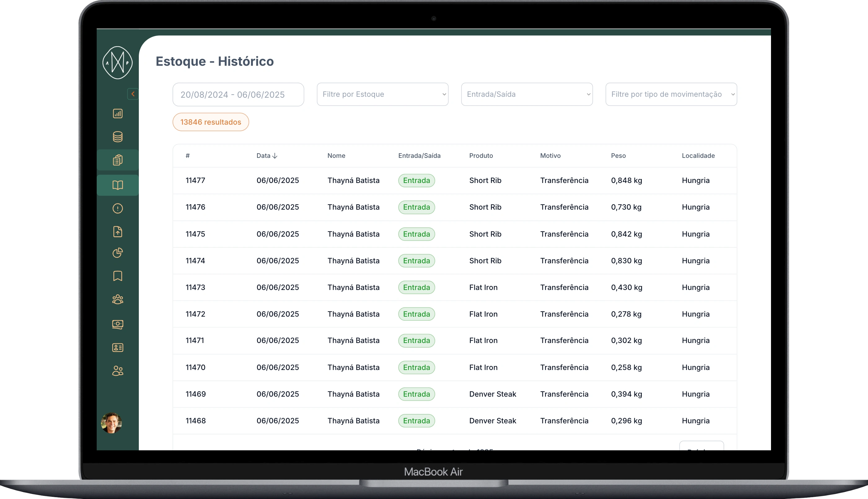868x499 pixels.
Task: Click the Entrada/Saída column header
Action: click(419, 156)
